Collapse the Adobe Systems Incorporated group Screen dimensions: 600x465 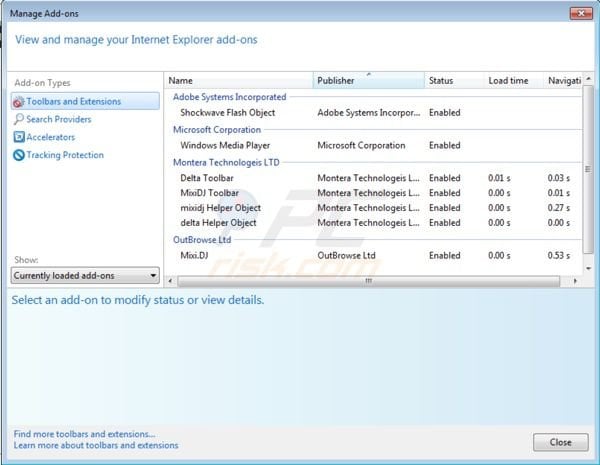pos(230,97)
